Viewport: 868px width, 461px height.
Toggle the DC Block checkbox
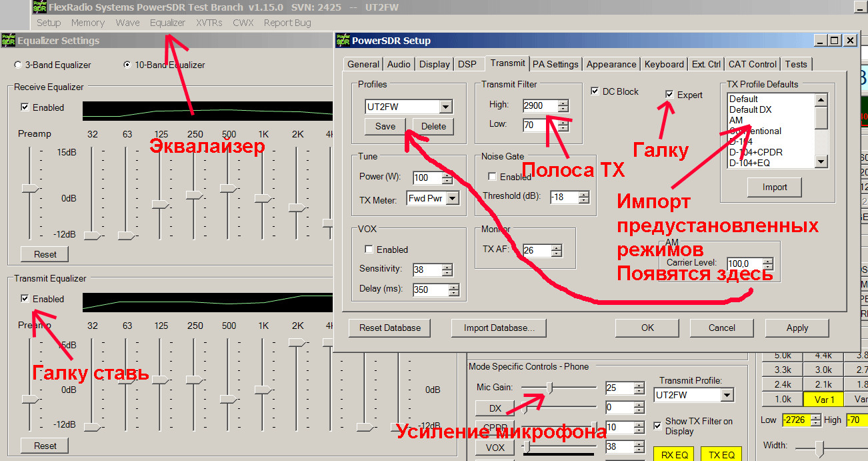click(x=596, y=91)
